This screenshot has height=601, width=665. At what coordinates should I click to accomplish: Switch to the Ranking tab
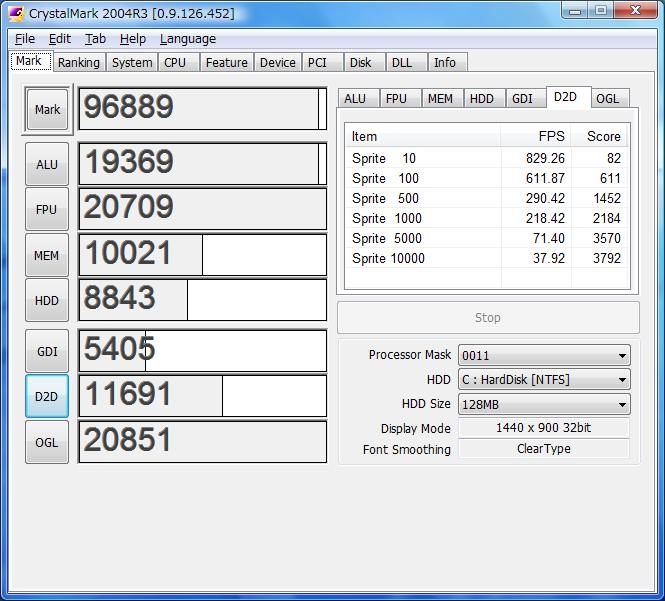pyautogui.click(x=78, y=62)
